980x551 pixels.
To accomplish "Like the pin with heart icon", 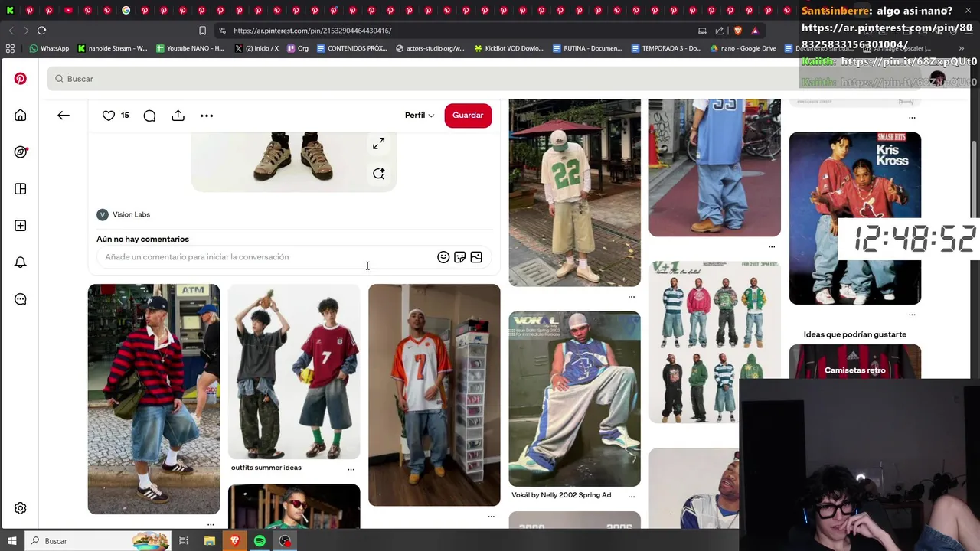I will tap(109, 116).
